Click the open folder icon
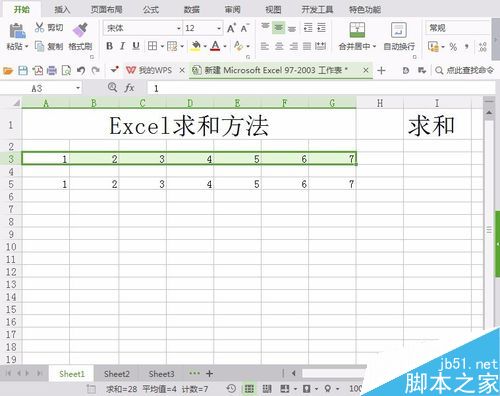 (8, 71)
